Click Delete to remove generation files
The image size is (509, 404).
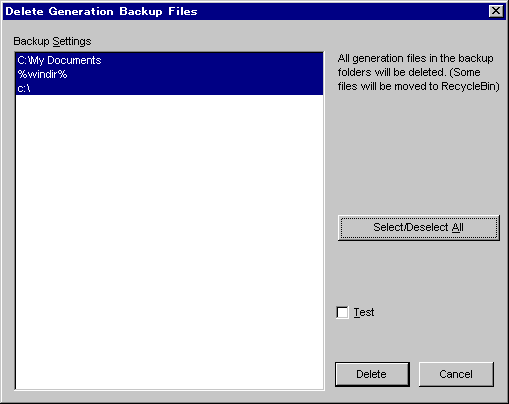[372, 374]
